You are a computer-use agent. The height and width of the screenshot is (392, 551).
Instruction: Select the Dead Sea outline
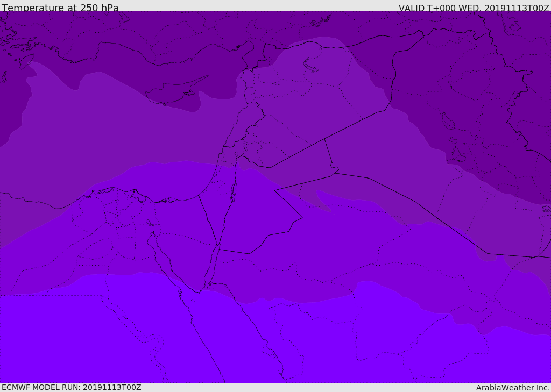[234, 190]
